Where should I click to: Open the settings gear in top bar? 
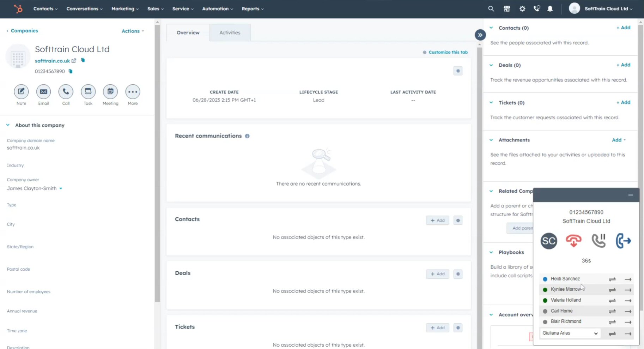(x=522, y=8)
